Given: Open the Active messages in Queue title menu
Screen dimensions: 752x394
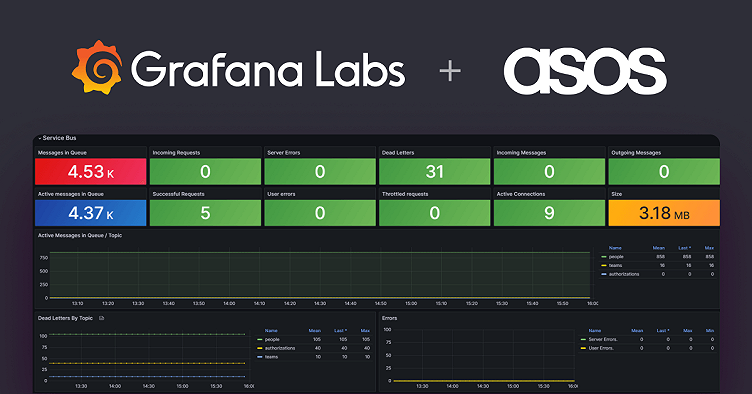Looking at the screenshot, I should [71, 194].
